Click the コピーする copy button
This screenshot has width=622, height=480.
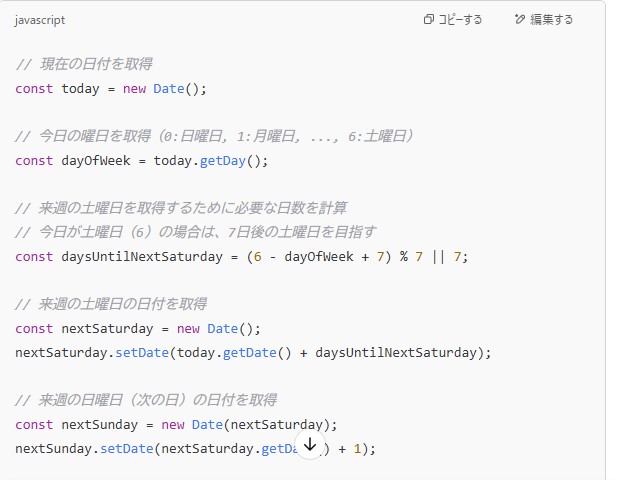coord(453,19)
